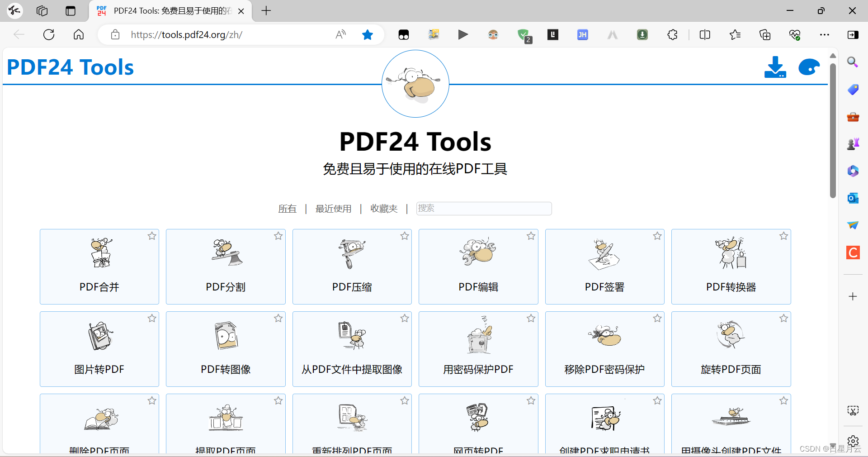Open the Settings and more menu
The image size is (868, 457).
tap(825, 34)
